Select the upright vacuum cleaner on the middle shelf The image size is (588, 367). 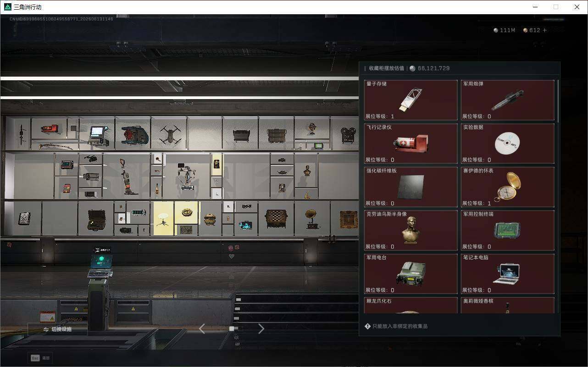coord(128,177)
